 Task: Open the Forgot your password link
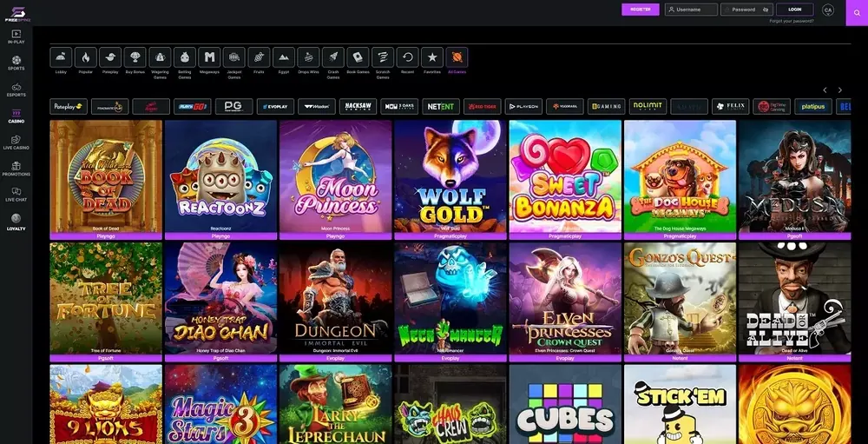[x=792, y=21]
